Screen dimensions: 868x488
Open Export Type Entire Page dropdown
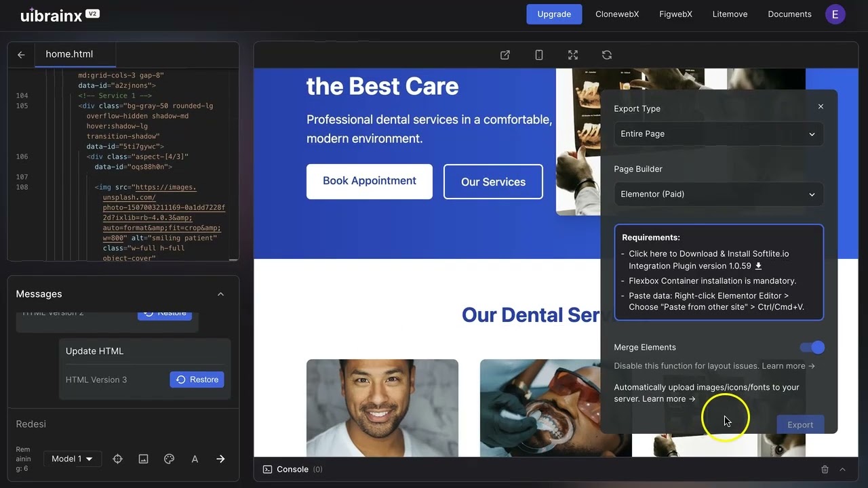719,134
